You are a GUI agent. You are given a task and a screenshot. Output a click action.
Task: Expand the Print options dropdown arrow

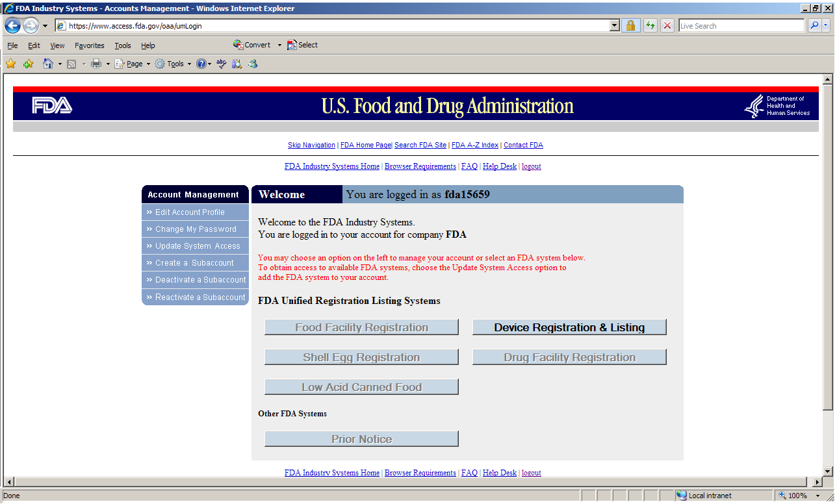pyautogui.click(x=108, y=64)
